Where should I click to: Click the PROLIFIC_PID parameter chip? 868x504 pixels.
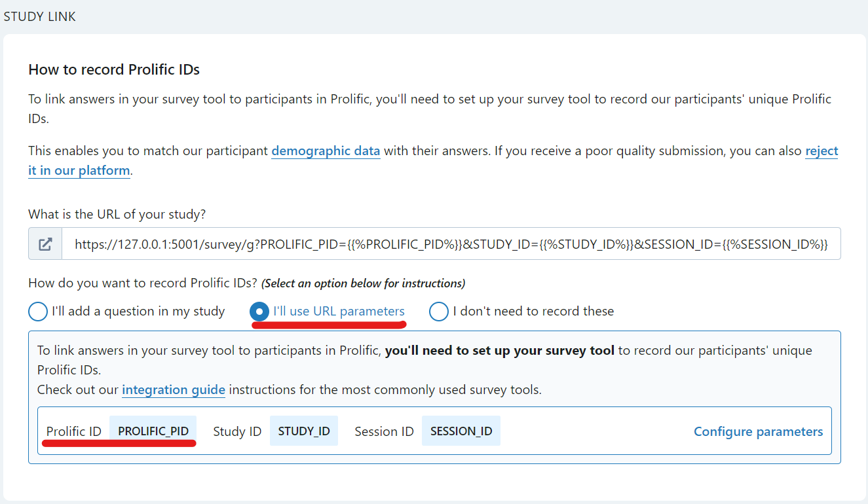(153, 431)
